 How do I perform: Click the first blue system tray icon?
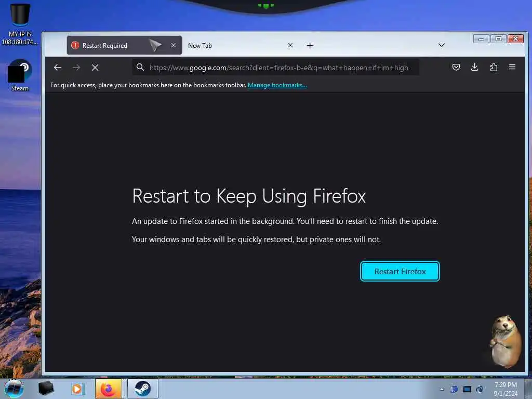coord(454,389)
